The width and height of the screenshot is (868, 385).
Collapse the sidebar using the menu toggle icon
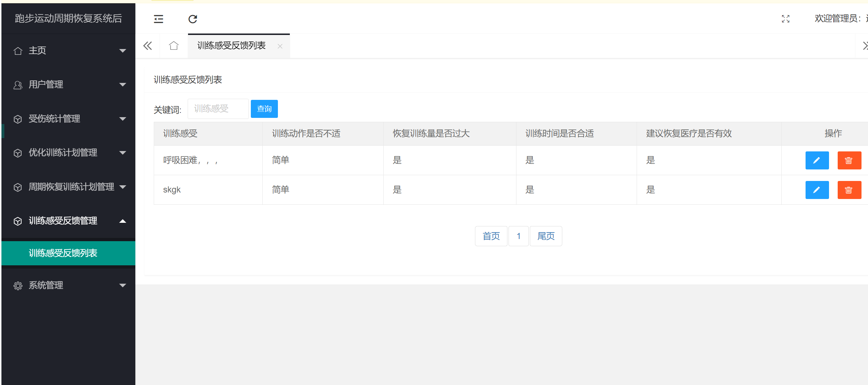pyautogui.click(x=158, y=19)
